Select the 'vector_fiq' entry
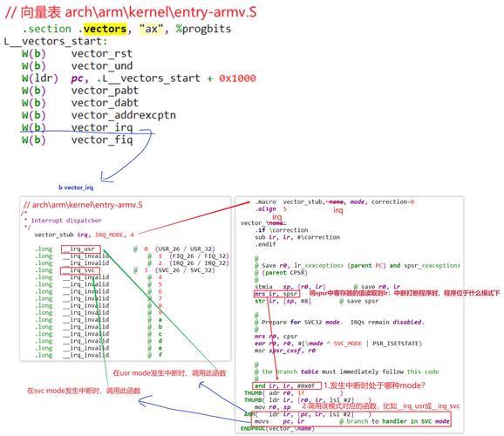Image resolution: width=504 pixels, height=436 pixels. pos(101,140)
